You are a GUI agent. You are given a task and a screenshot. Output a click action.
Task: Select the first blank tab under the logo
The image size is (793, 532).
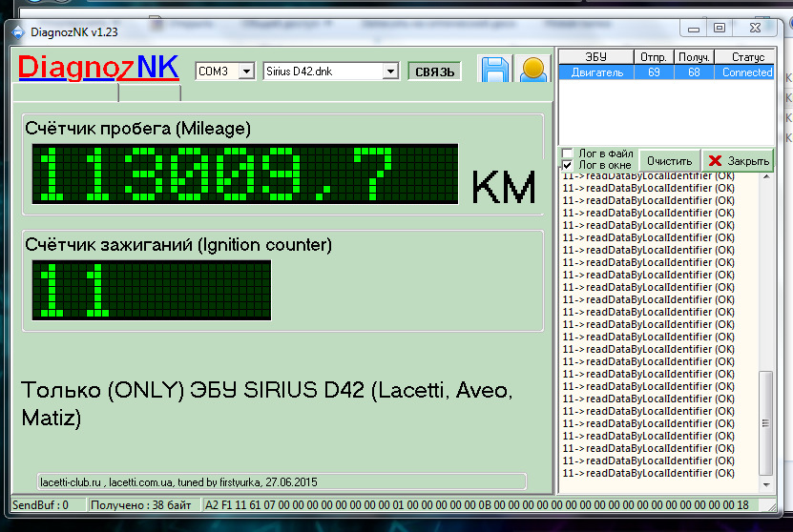[65, 93]
